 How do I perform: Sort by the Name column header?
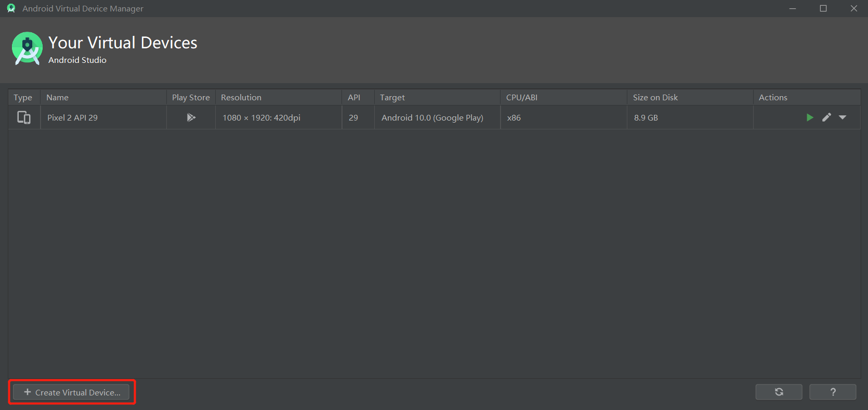click(x=103, y=98)
